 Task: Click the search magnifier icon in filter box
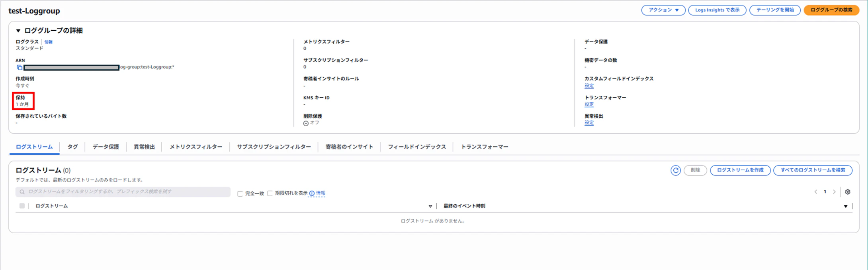tap(22, 192)
